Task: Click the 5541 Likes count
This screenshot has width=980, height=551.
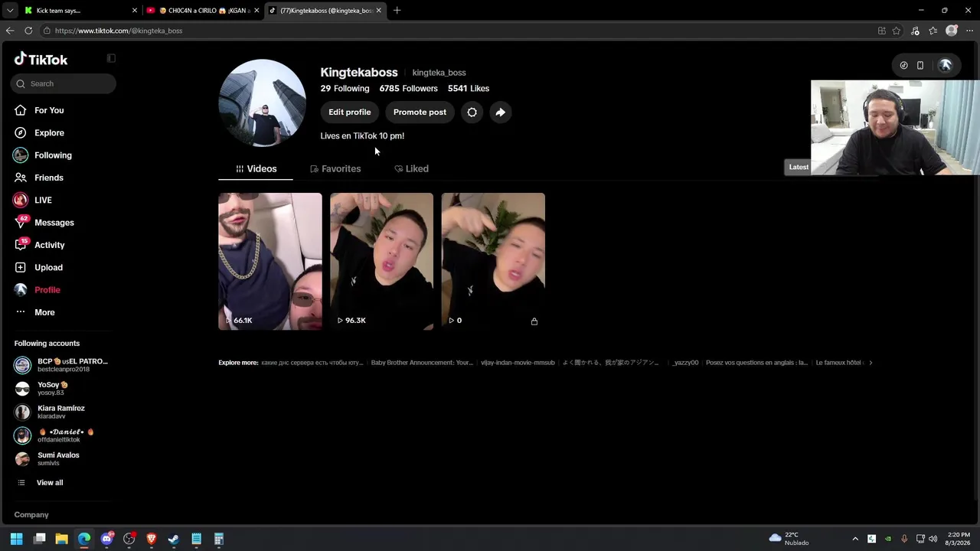Action: click(469, 89)
